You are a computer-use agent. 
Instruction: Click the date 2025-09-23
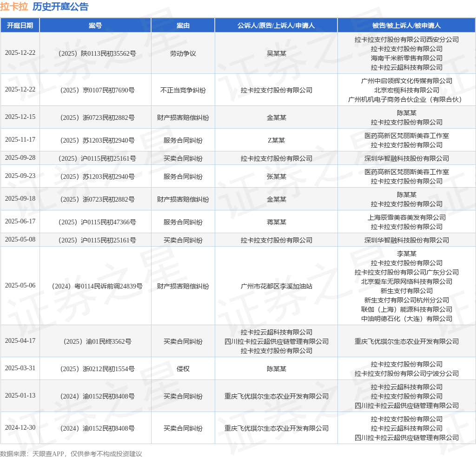point(20,176)
